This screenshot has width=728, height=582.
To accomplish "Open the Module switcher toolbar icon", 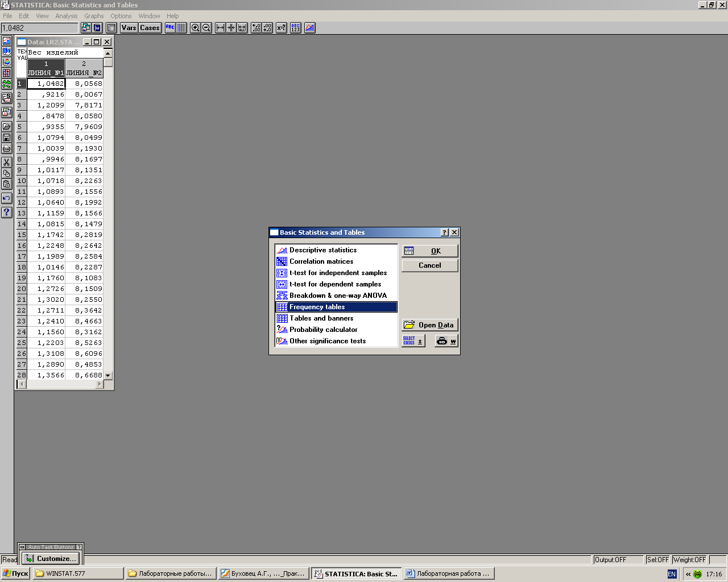I will click(86, 28).
